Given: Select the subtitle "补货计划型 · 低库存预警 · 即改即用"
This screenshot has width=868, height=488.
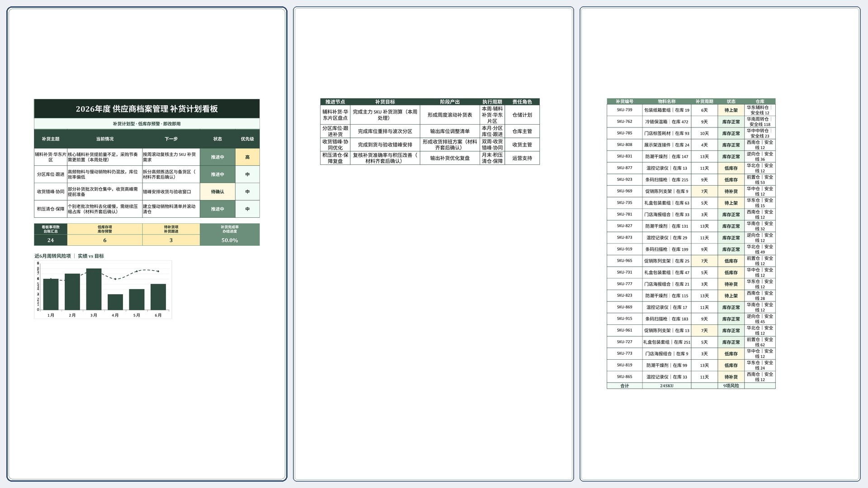Looking at the screenshot, I should (147, 124).
